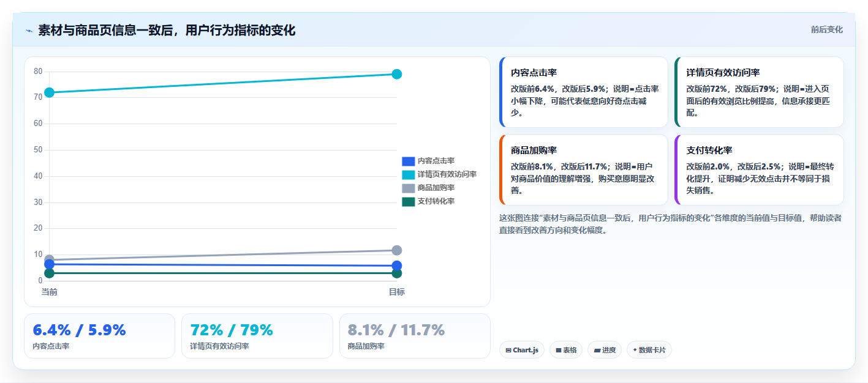The height and width of the screenshot is (383, 868).
Task: Open the 商品加购率 explanation card title
Action: point(534,151)
